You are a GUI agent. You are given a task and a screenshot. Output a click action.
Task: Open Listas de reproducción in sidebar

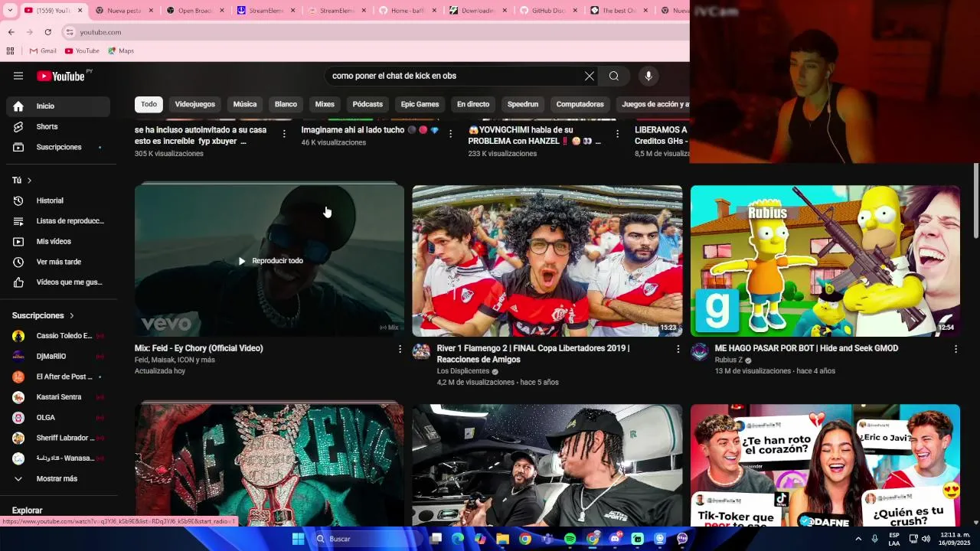(x=58, y=221)
